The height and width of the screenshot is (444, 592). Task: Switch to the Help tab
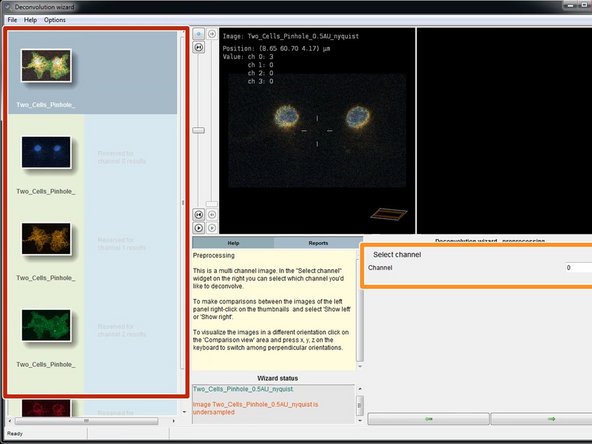[x=233, y=243]
